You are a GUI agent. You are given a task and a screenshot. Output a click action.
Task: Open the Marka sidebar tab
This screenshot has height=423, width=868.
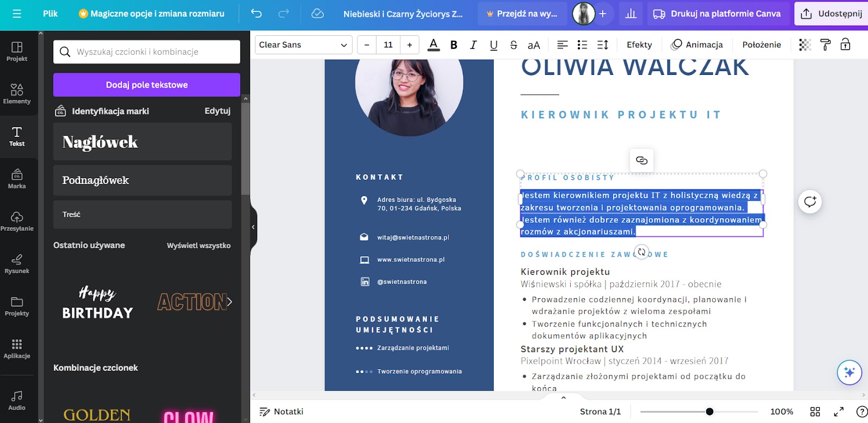click(17, 179)
